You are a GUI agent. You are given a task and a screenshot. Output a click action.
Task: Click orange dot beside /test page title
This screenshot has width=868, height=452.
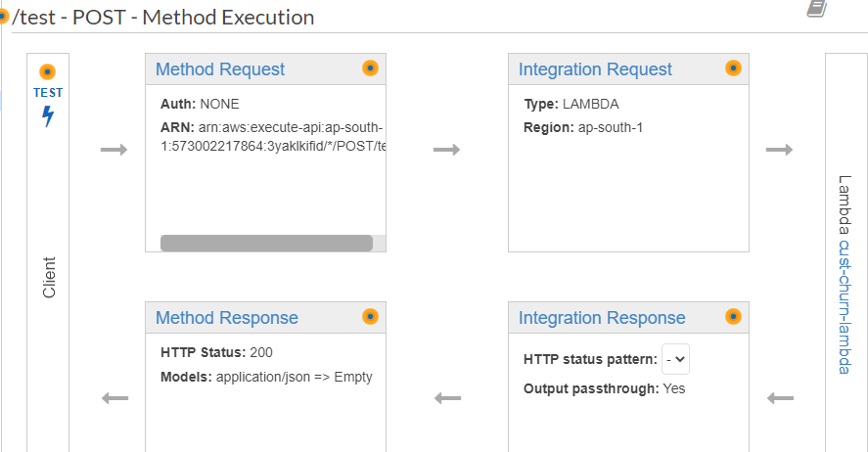[4, 17]
